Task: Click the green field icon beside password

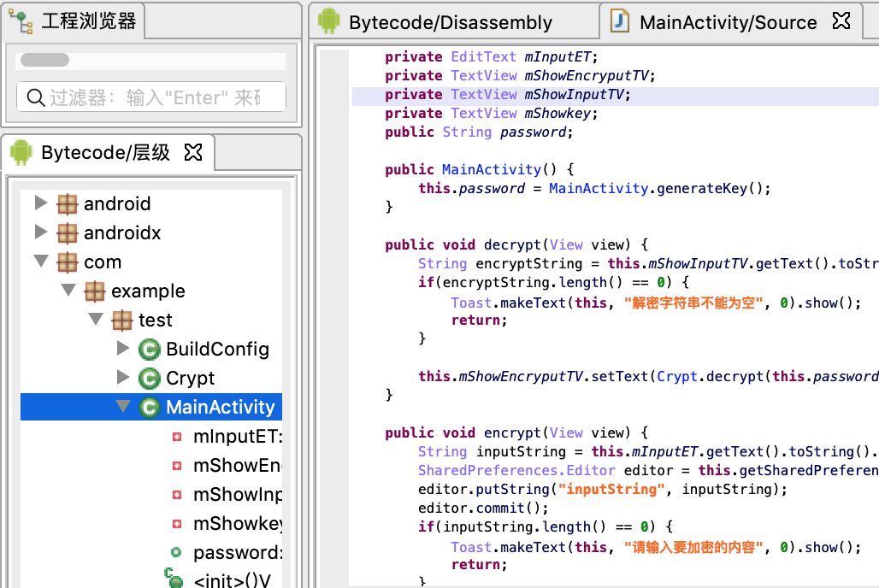Action: pos(176,552)
